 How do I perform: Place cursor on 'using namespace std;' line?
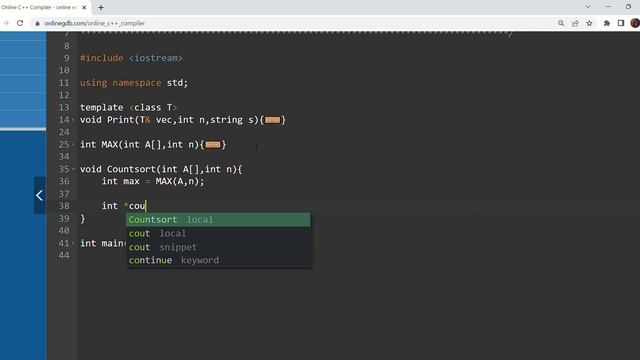click(134, 83)
